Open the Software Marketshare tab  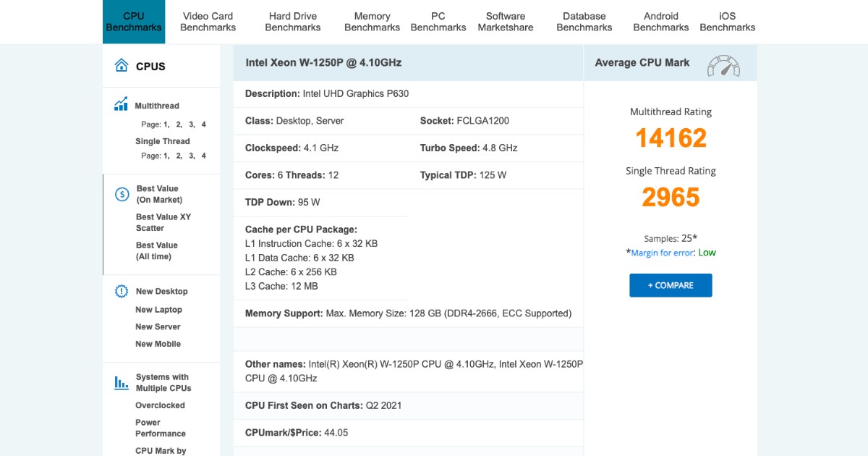505,21
